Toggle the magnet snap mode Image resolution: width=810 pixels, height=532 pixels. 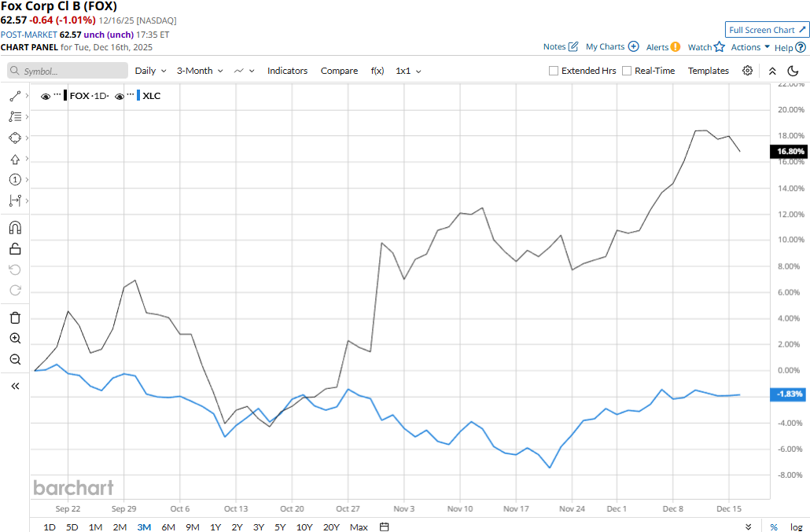[15, 228]
